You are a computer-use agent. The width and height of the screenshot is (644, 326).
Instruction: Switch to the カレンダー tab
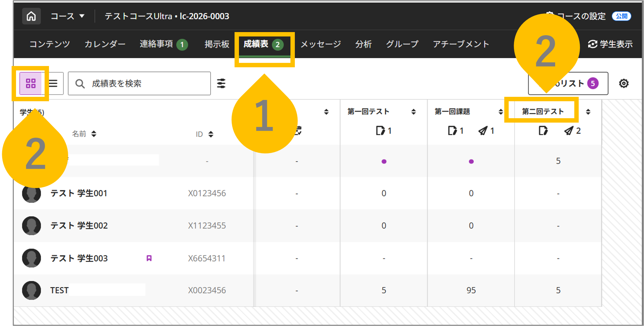pyautogui.click(x=105, y=44)
